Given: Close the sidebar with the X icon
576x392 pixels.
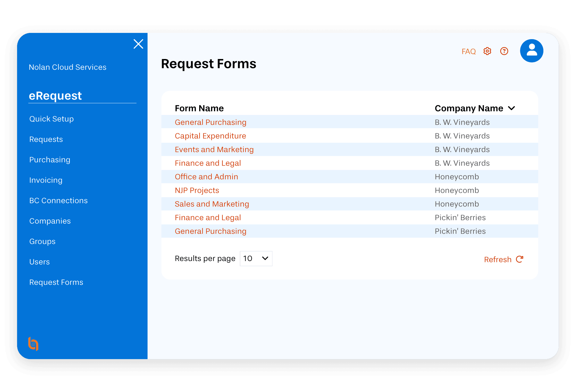Looking at the screenshot, I should coord(138,44).
